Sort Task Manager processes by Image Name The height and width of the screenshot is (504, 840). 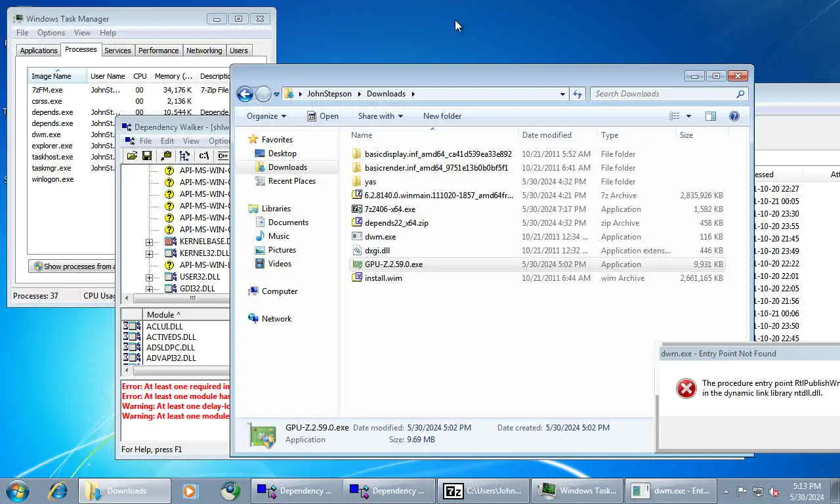[x=57, y=76]
